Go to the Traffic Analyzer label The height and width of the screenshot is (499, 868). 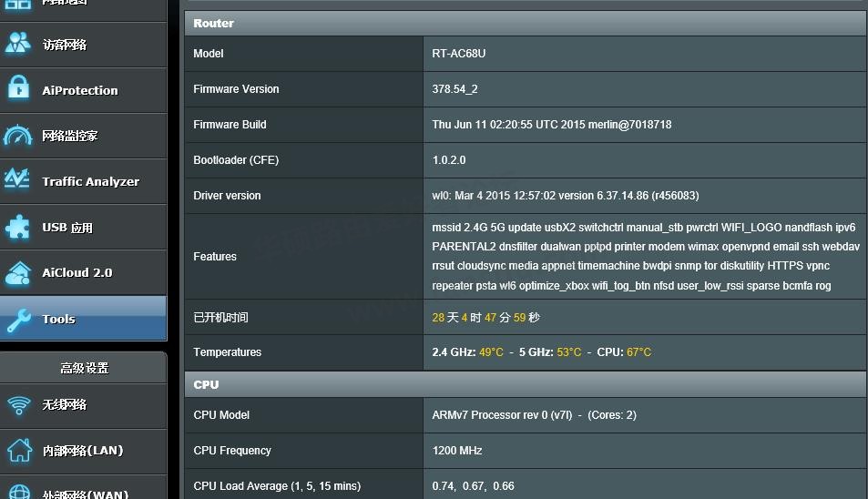tap(91, 181)
